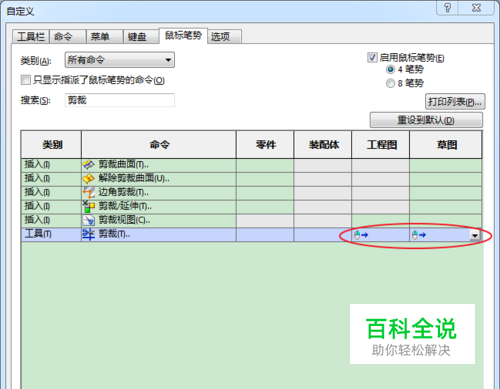Open the gesture dropdown arrow in 草图 cell
This screenshot has height=389, width=500.
[x=475, y=235]
